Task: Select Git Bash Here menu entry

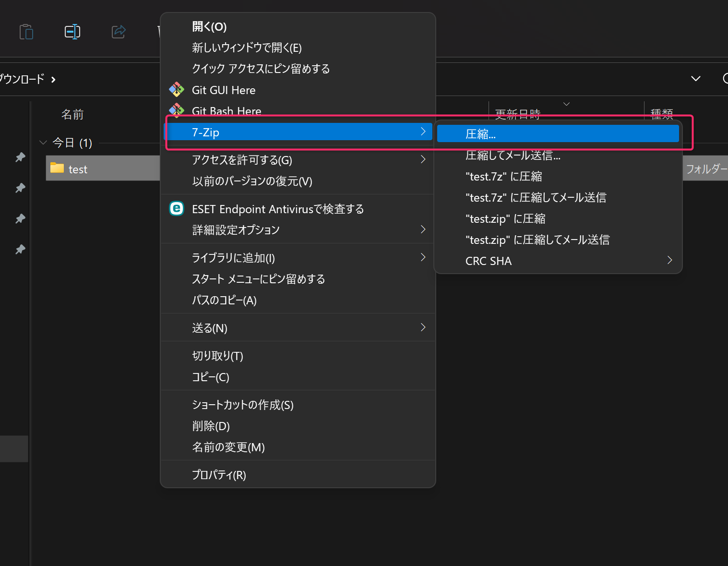Action: 227,111
